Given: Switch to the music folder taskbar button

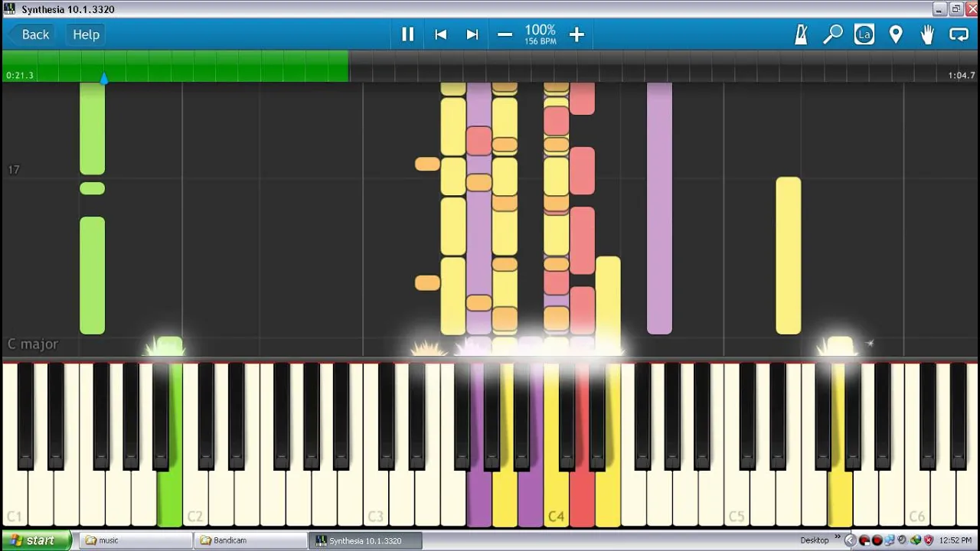Looking at the screenshot, I should pyautogui.click(x=136, y=540).
